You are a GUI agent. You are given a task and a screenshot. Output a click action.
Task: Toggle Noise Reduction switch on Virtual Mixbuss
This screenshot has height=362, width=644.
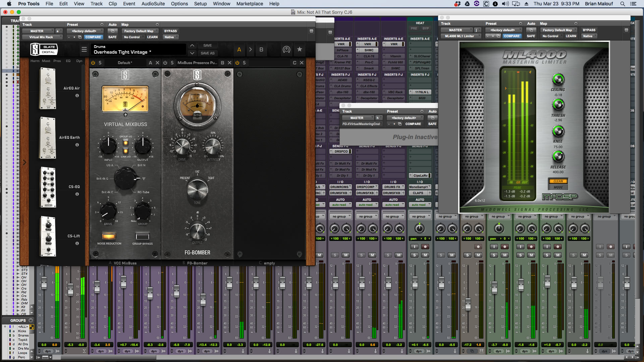click(109, 236)
